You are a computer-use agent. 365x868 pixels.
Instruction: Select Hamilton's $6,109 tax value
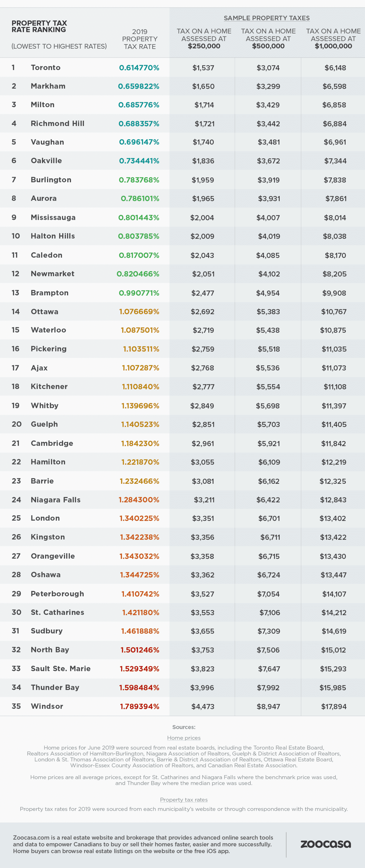(x=269, y=462)
